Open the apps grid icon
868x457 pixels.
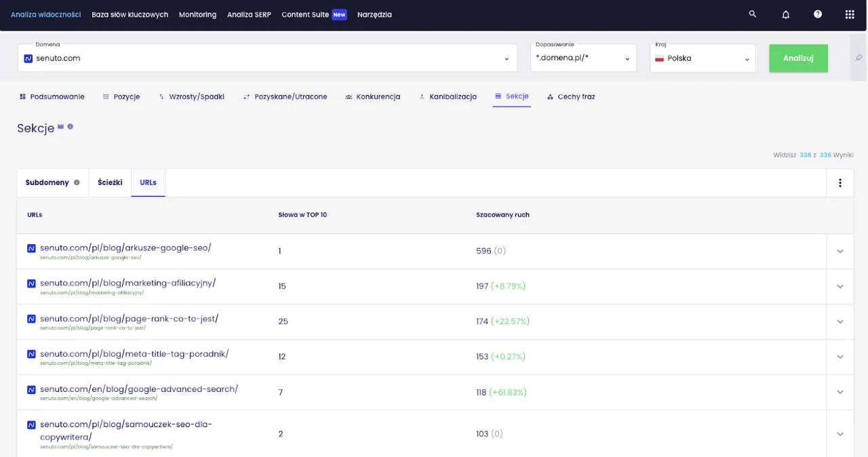tap(850, 14)
